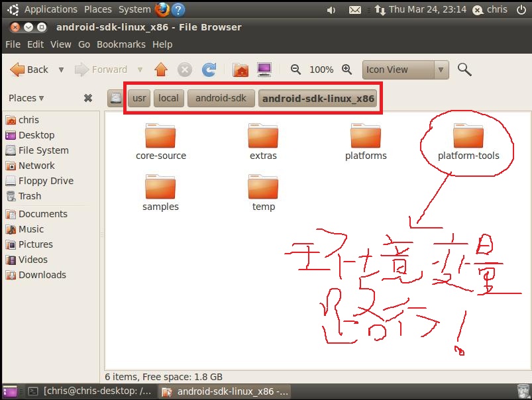Switch to android-sdk-linux_x86 taskbar window

(225, 392)
